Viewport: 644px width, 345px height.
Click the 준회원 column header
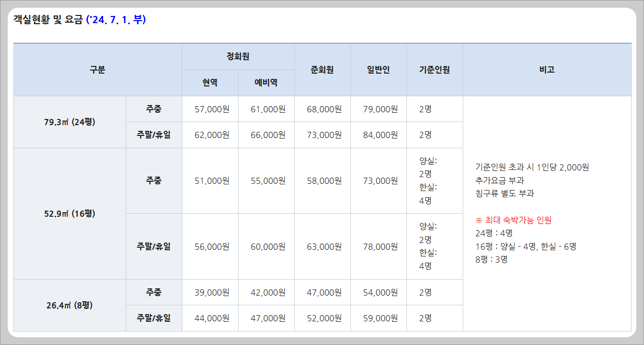(322, 70)
